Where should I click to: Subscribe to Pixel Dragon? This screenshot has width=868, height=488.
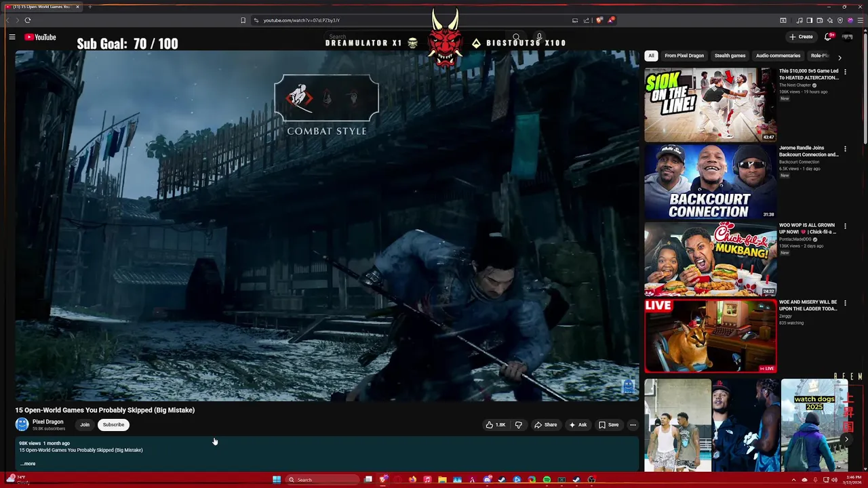(x=113, y=425)
